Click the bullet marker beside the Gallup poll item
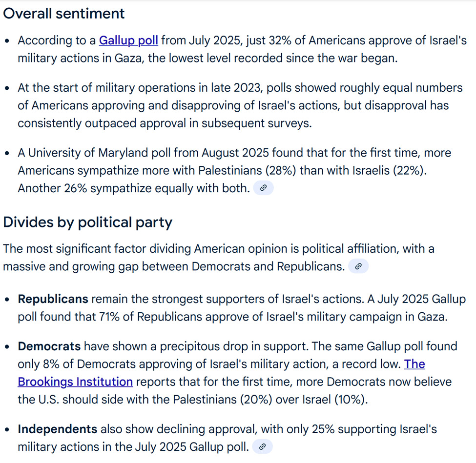The width and height of the screenshot is (476, 463). (x=7, y=40)
